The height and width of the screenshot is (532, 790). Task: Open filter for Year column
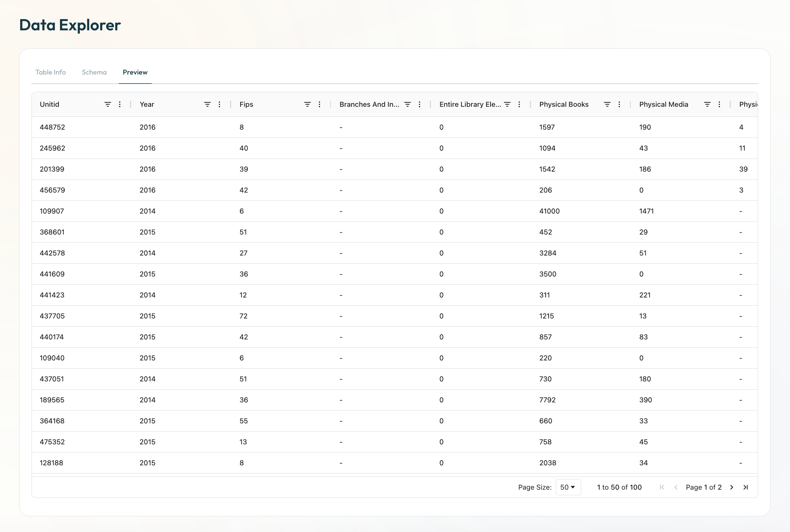207,105
